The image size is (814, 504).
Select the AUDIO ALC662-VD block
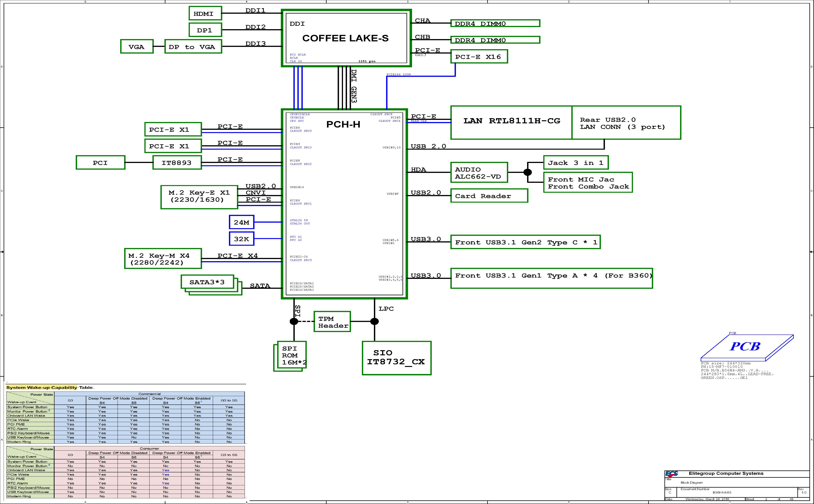tap(479, 172)
